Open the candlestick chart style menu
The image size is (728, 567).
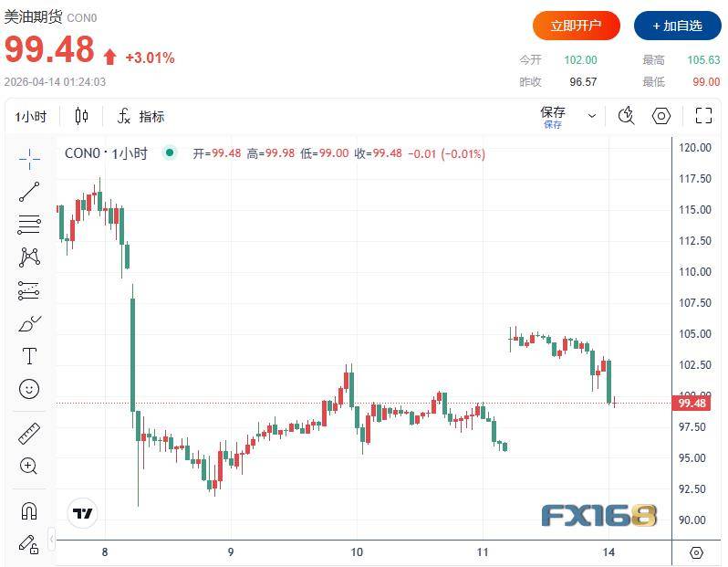click(82, 116)
